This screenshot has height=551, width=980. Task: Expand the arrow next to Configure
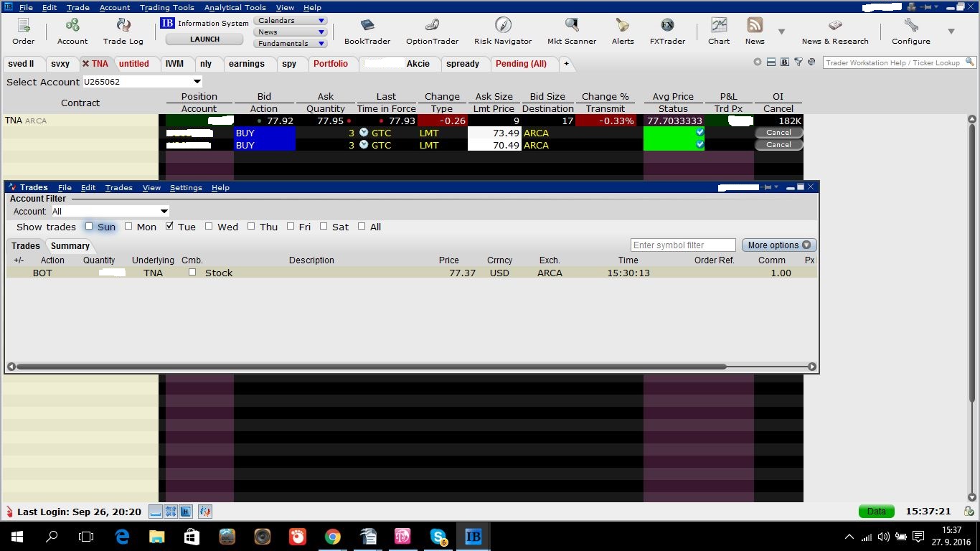tap(951, 32)
